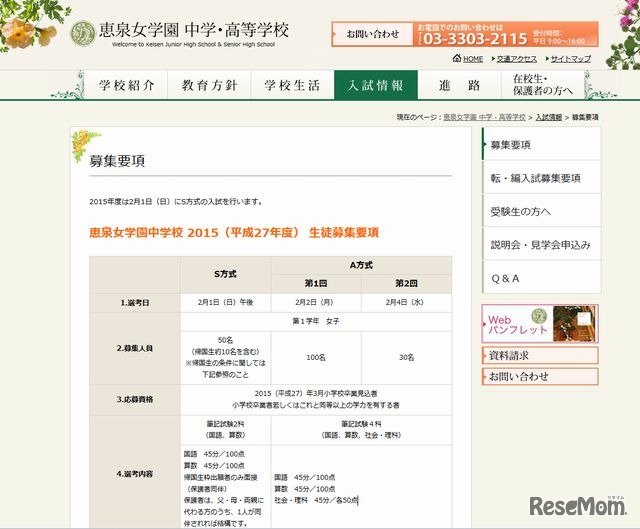The width and height of the screenshot is (640, 529).
Task: Click the 第1回 column header
Action: 316,283
